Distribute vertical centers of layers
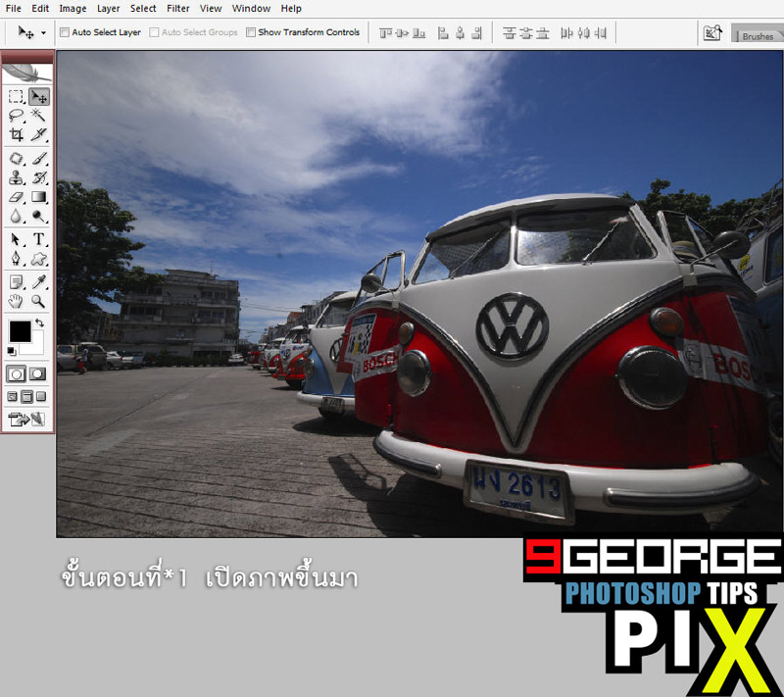 coord(526,33)
